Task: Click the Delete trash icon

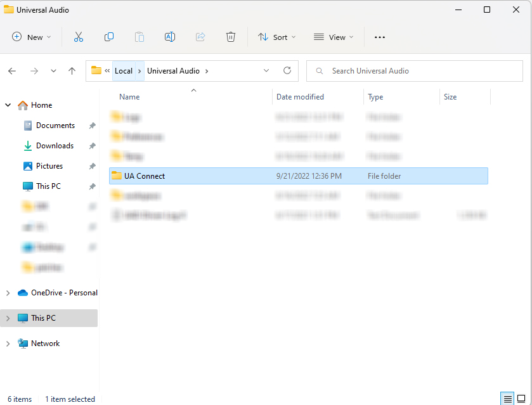Action: pyautogui.click(x=231, y=37)
